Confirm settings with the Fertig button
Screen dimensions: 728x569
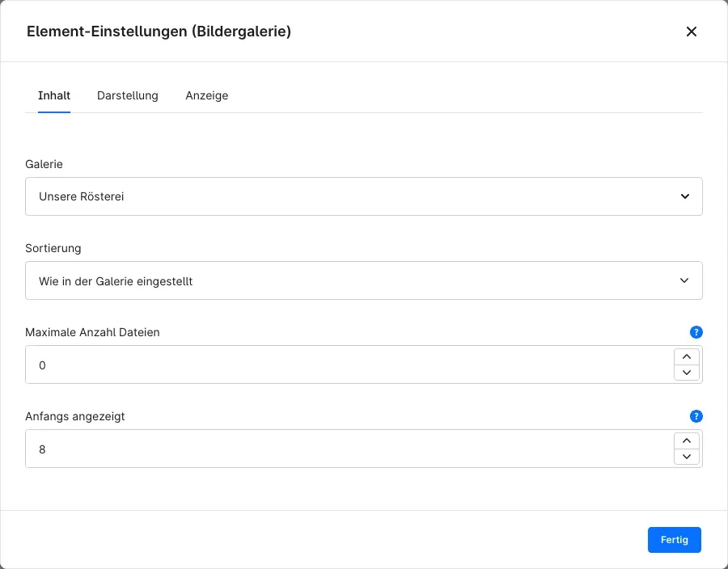tap(674, 540)
